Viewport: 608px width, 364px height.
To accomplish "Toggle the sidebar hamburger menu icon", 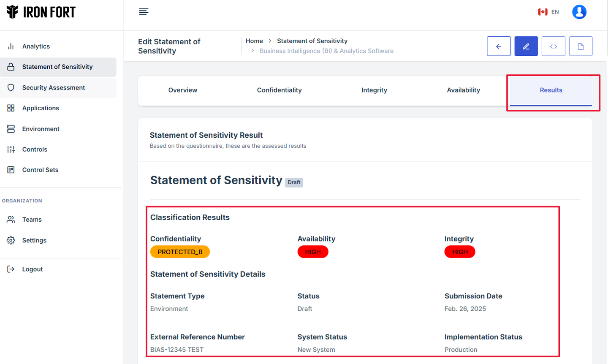I will tap(144, 12).
